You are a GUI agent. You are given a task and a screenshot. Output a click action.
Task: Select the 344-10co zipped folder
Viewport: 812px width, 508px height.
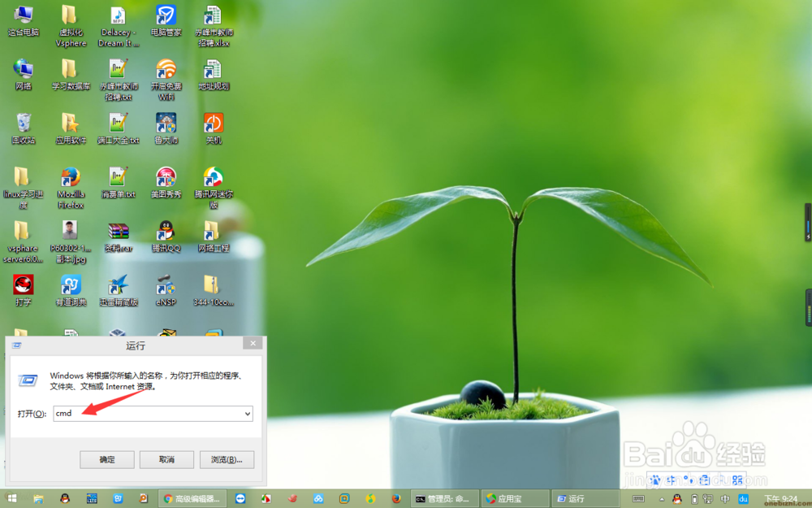pyautogui.click(x=214, y=291)
